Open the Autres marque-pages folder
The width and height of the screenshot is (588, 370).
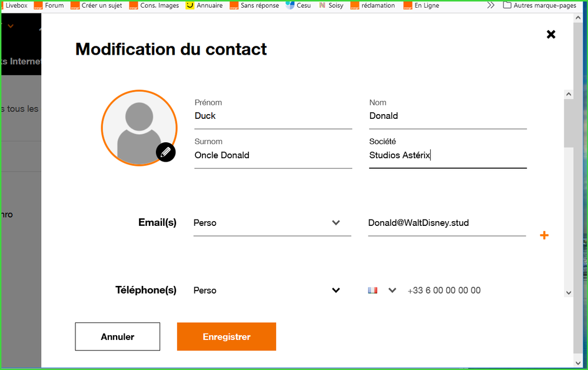[540, 5]
